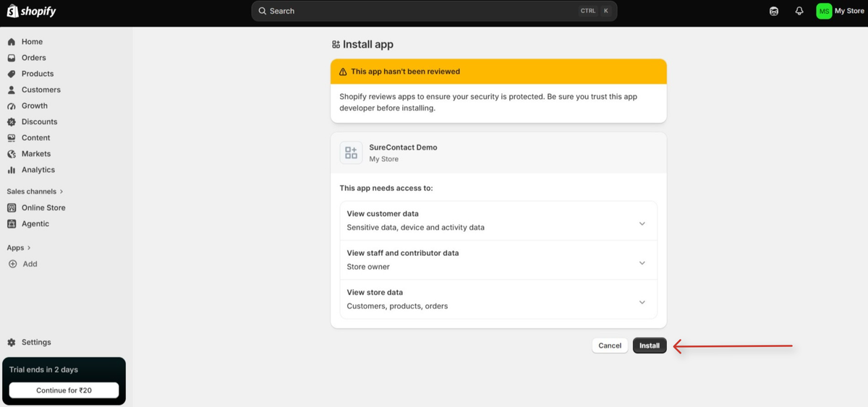Click the Online Store icon
Image resolution: width=868 pixels, height=407 pixels.
tap(12, 207)
